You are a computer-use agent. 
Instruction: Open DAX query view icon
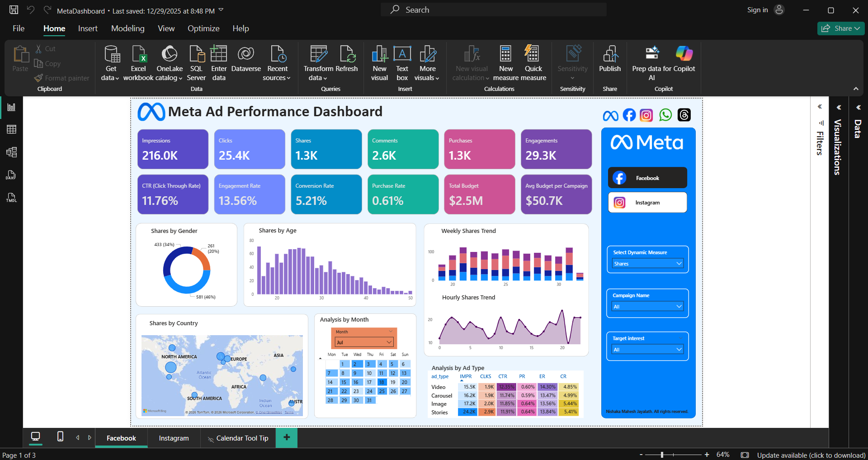11,175
